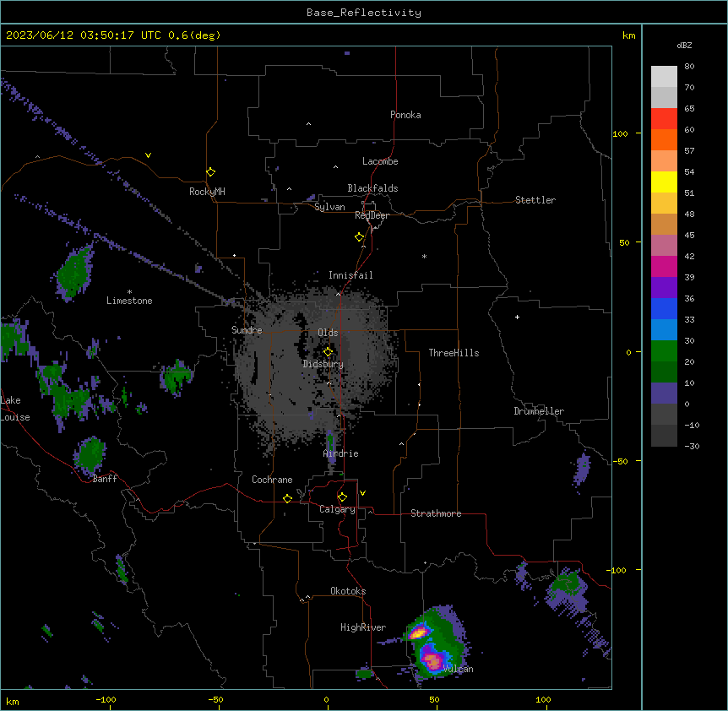Click the yellow V marker northwest of RockyMH
The image size is (728, 711).
point(148,155)
